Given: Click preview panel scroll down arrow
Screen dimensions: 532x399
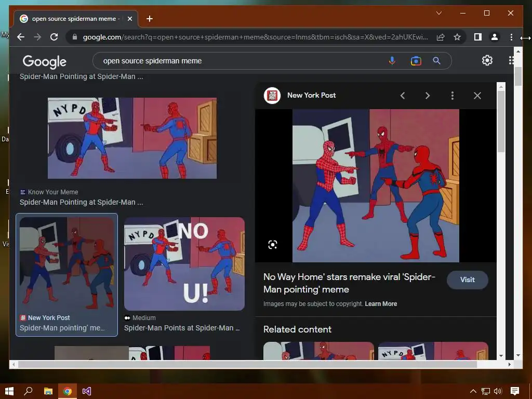Looking at the screenshot, I should pos(501,356).
